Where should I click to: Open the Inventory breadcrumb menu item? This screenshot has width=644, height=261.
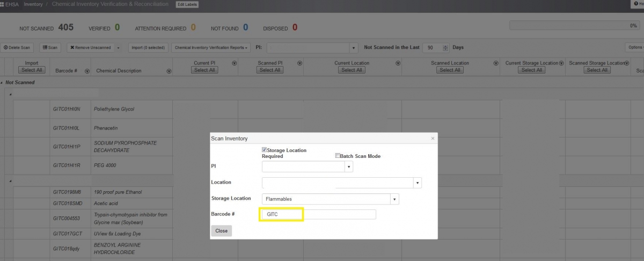click(x=33, y=4)
